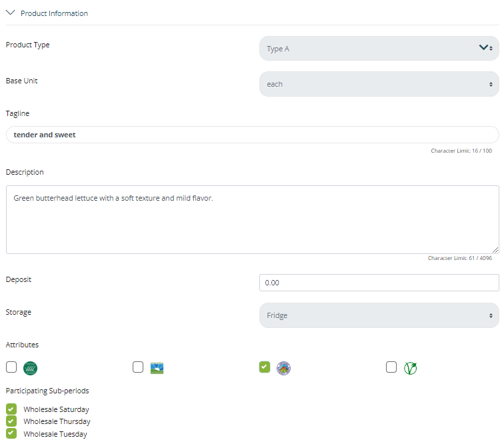Click the Product Type dropdown chevron arrow
This screenshot has width=504, height=444.
pos(483,48)
